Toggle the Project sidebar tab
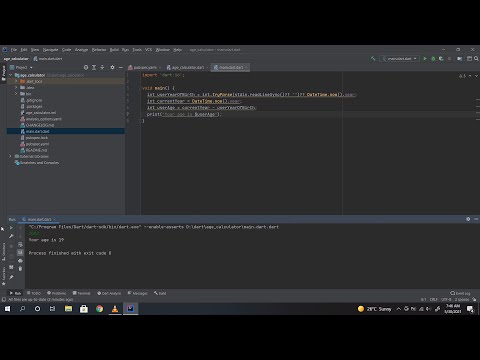This screenshot has width=480, height=360. coord(4,73)
